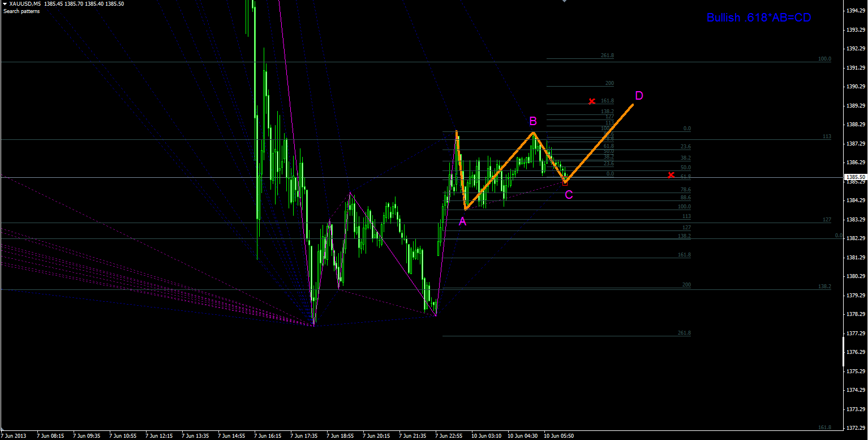Click the 7 Jun 16:15 time axis label
Image resolution: width=868 pixels, height=440 pixels.
tap(268, 436)
